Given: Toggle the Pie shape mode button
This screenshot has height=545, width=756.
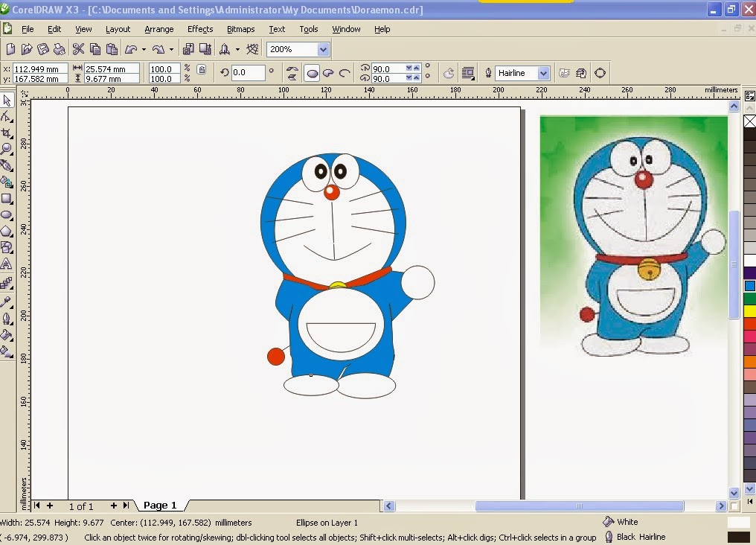Looking at the screenshot, I should (x=328, y=73).
